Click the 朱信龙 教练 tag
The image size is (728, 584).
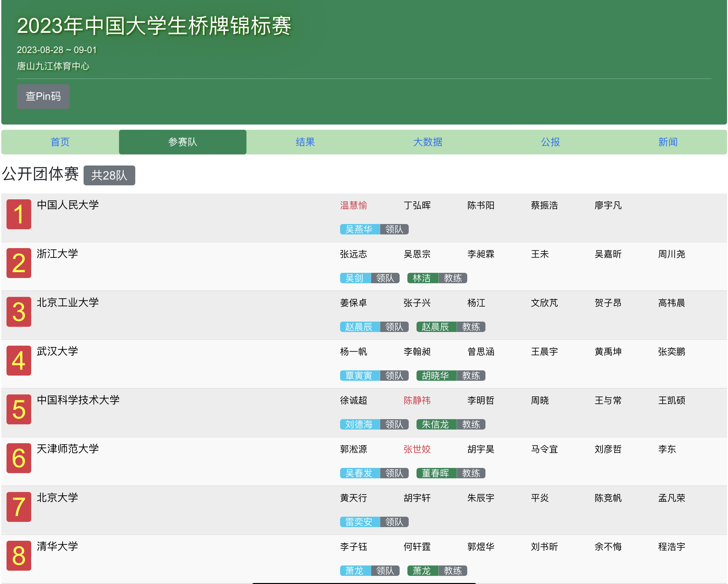click(451, 425)
